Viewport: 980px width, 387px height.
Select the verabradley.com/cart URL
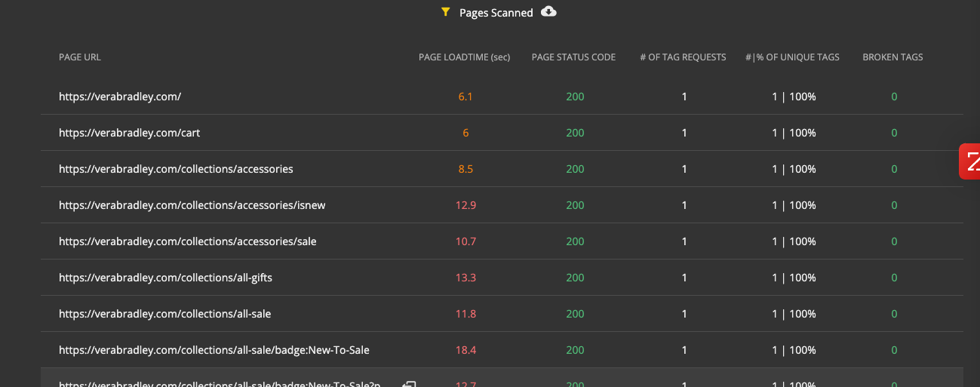(x=129, y=133)
